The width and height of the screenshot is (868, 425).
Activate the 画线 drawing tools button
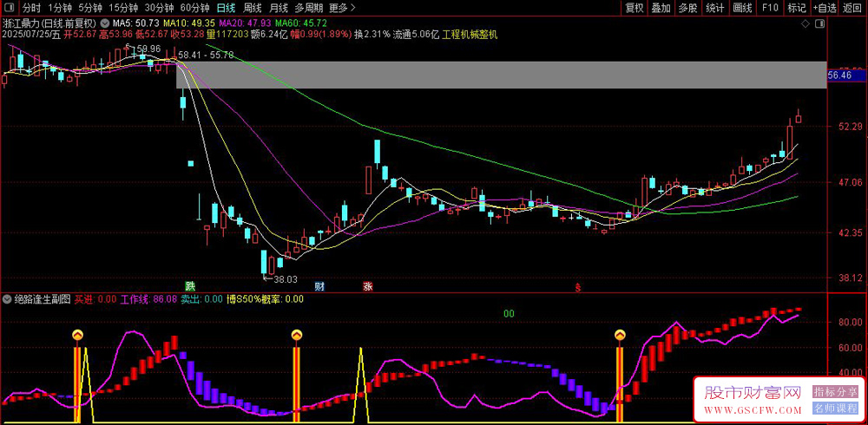tap(742, 8)
